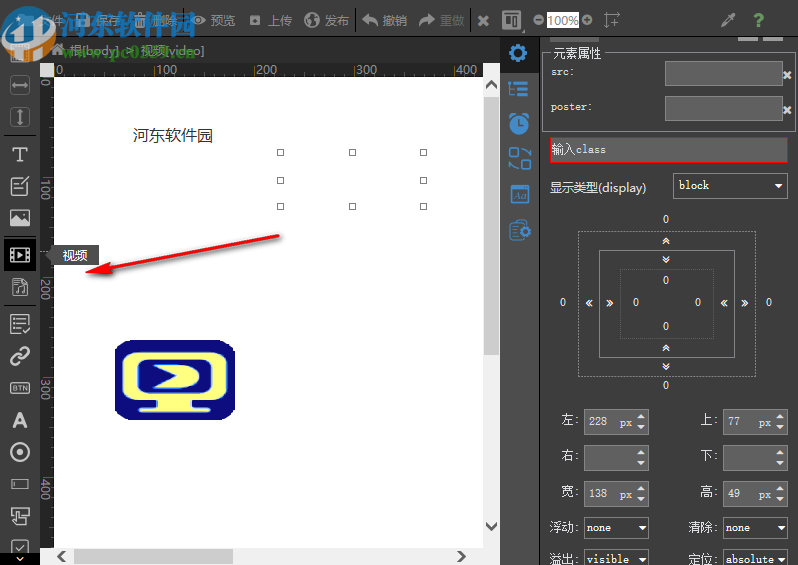This screenshot has width=798, height=565.
Task: Open the page settings gear panel tab
Action: pyautogui.click(x=520, y=230)
